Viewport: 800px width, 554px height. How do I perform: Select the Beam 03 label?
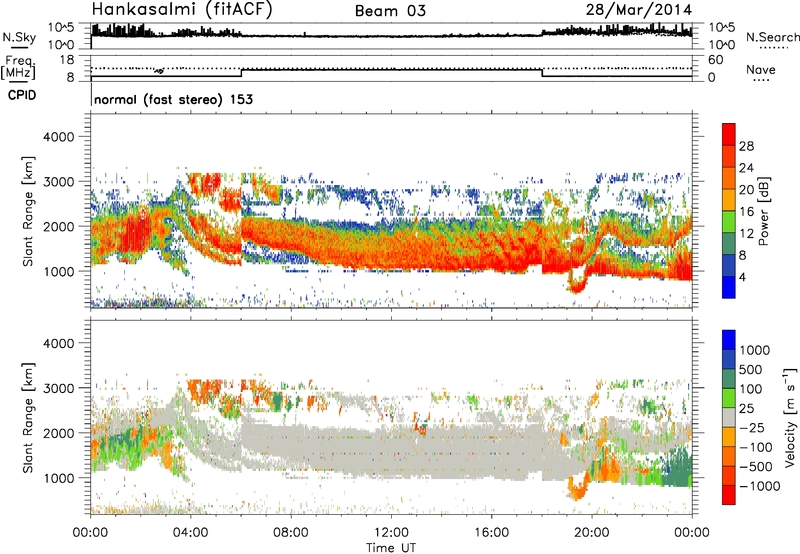click(x=390, y=11)
